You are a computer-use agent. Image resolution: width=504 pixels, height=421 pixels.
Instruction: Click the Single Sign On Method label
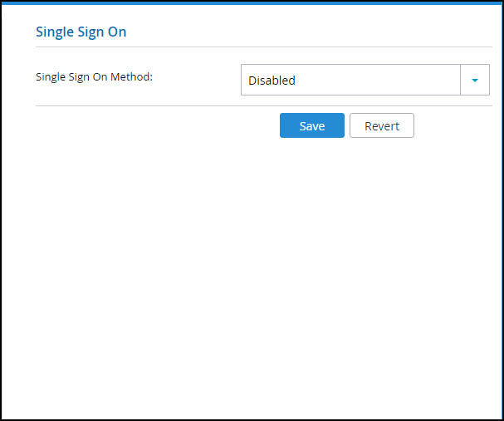pyautogui.click(x=94, y=77)
